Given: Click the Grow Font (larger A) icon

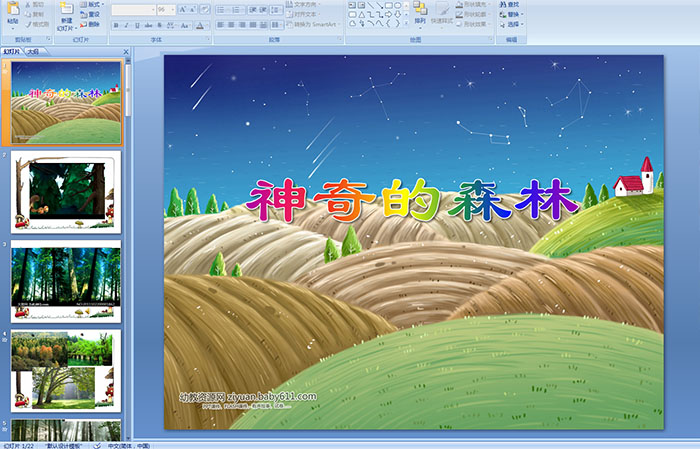Looking at the screenshot, I should click(183, 9).
